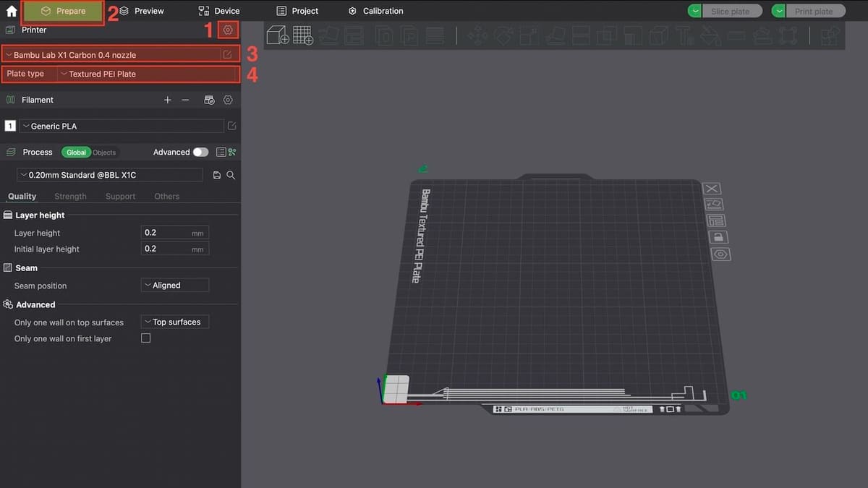Click Arrange all objects toolbar icon
The height and width of the screenshot is (488, 868).
(354, 35)
